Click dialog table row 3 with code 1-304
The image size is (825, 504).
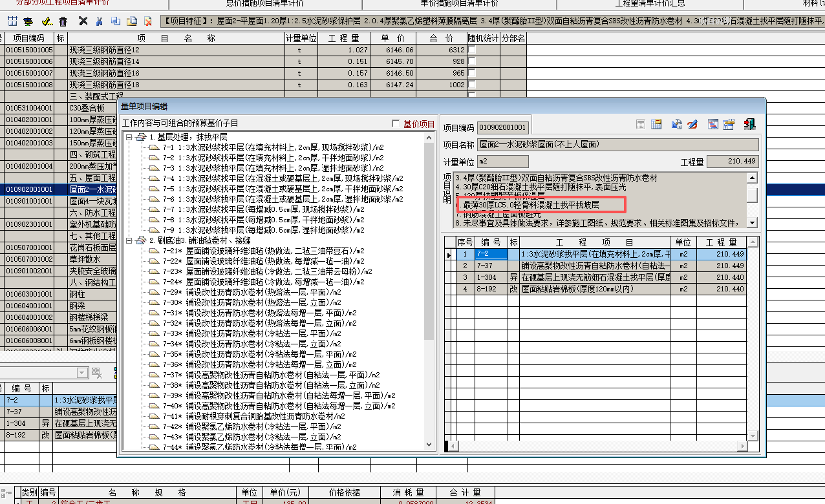(x=595, y=277)
